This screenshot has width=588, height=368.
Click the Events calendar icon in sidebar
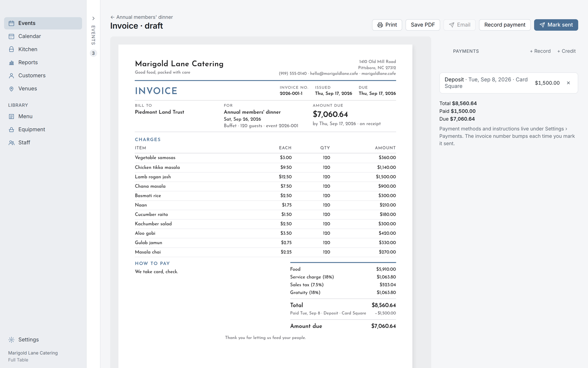click(x=11, y=23)
